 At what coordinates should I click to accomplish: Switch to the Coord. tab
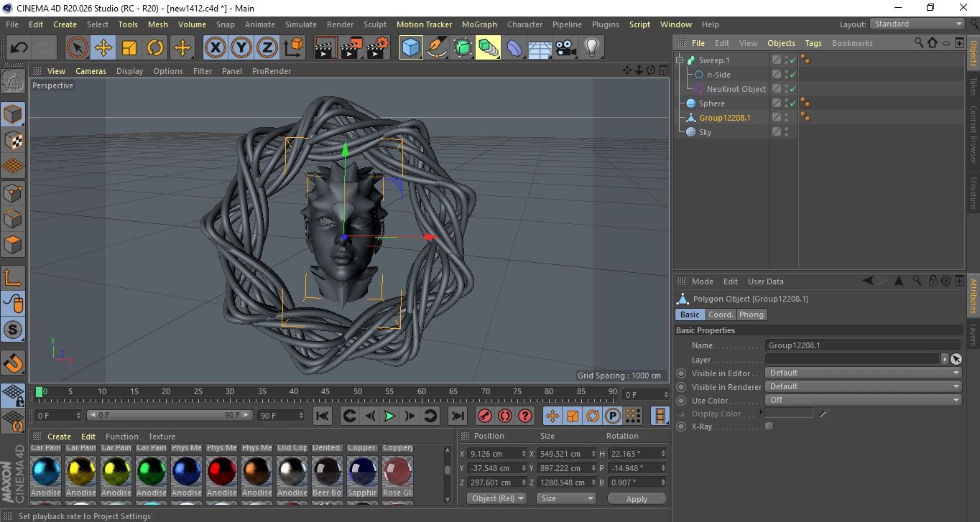point(721,314)
